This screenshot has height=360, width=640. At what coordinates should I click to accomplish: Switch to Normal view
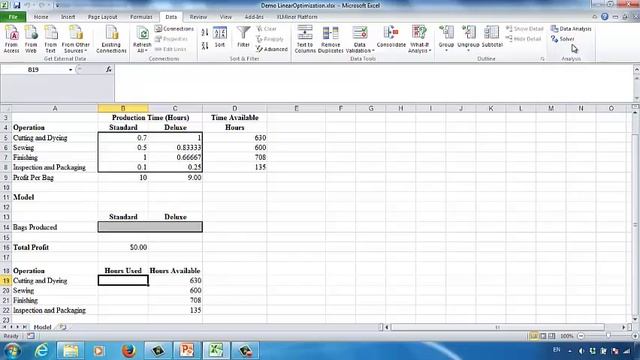[x=533, y=336]
